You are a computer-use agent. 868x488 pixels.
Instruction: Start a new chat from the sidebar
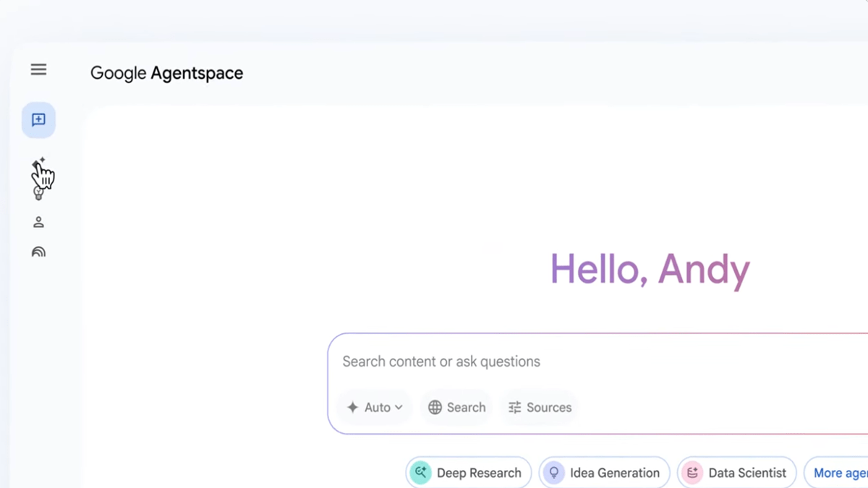pos(38,120)
